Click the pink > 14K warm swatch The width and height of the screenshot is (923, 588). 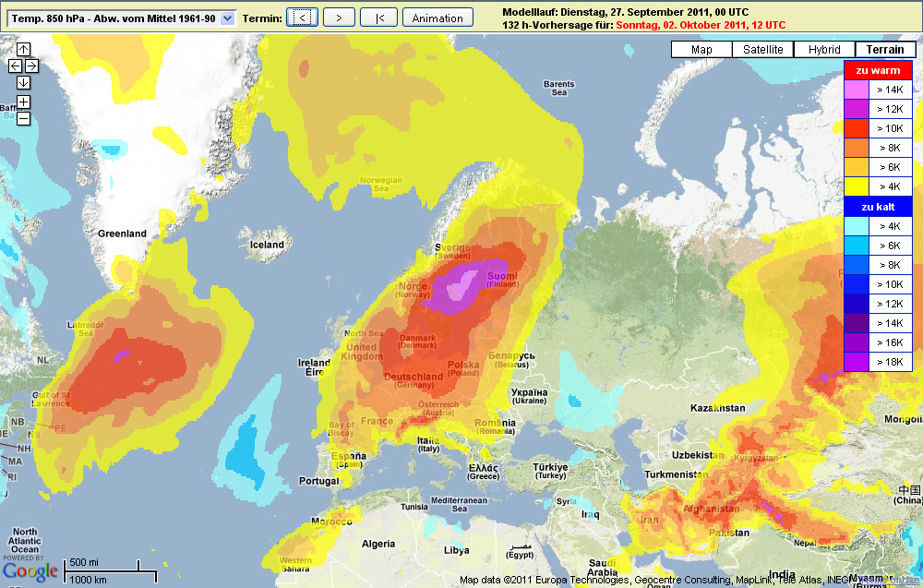(x=857, y=90)
